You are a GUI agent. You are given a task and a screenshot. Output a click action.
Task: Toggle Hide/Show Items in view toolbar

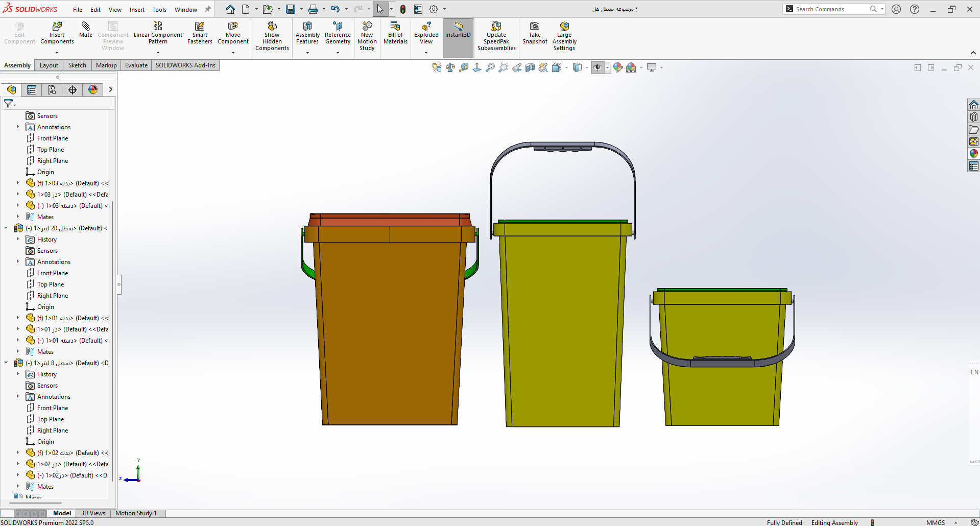(597, 67)
